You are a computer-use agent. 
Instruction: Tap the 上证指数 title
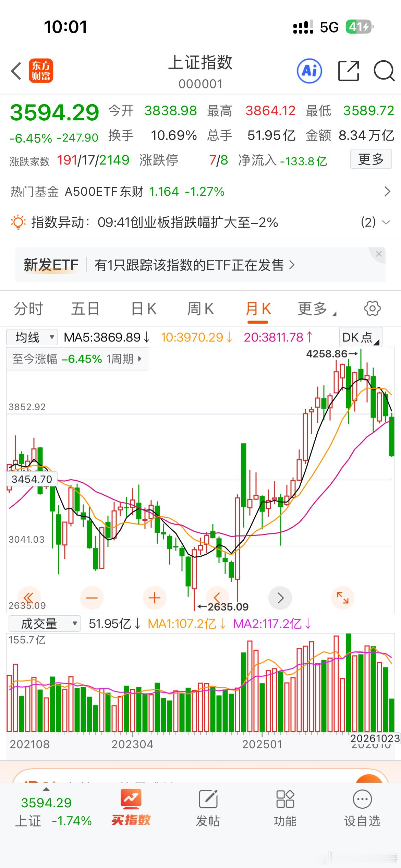coord(200,63)
